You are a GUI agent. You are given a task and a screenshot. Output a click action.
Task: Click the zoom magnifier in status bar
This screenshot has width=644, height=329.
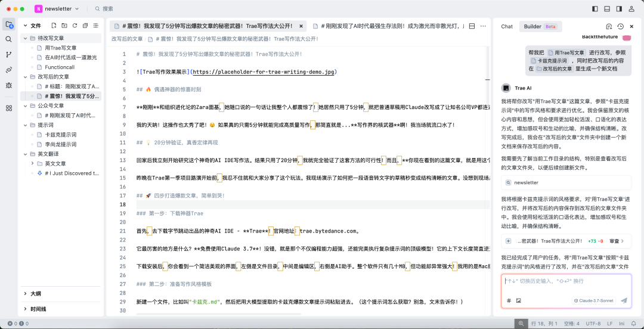pyautogui.click(x=521, y=324)
